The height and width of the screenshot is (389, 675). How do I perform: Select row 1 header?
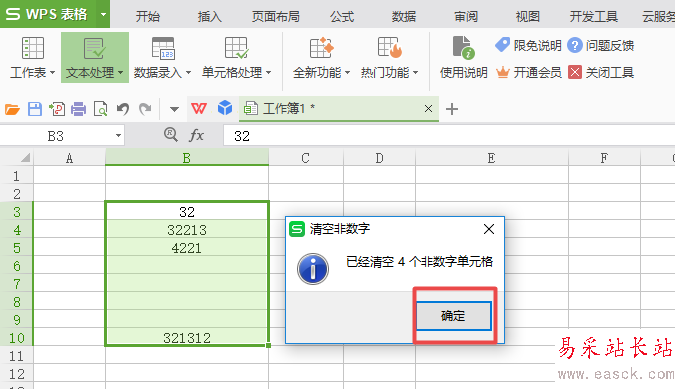coord(16,176)
